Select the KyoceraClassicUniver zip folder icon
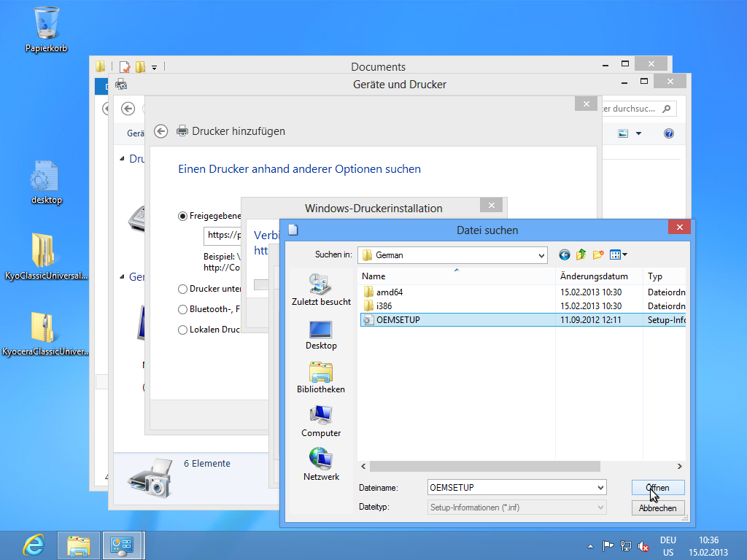Viewport: 747px width, 560px height. (x=45, y=333)
